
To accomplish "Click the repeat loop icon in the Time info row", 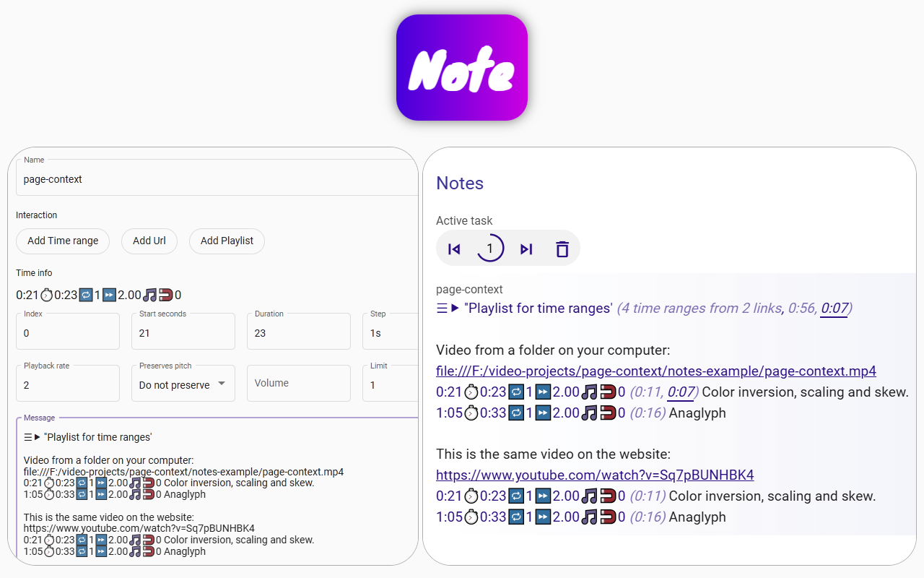I will 86,295.
